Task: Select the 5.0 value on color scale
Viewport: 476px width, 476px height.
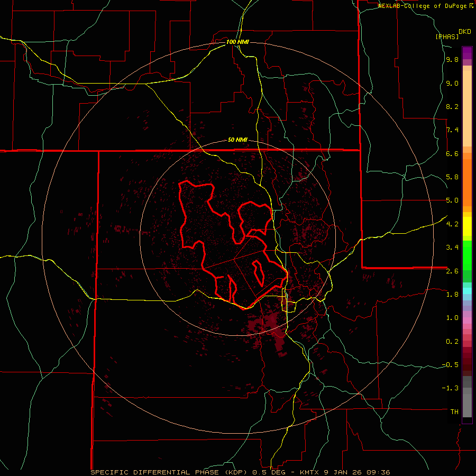Action: coord(452,200)
